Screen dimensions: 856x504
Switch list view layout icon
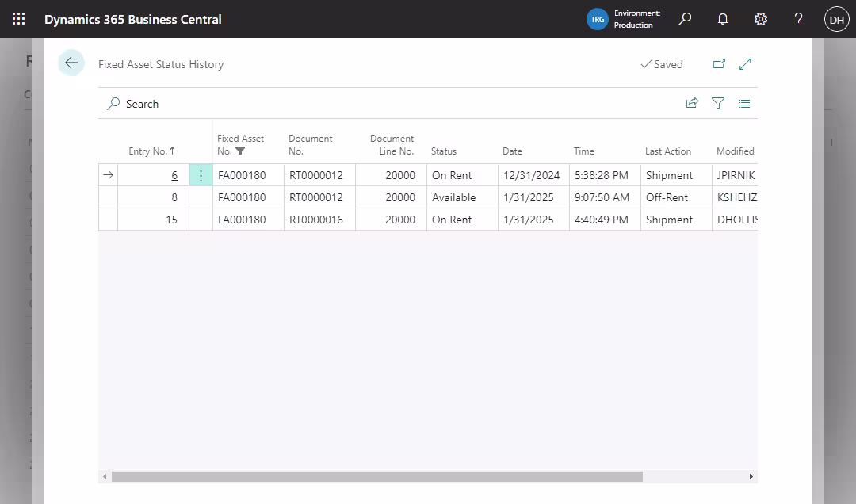click(x=744, y=103)
